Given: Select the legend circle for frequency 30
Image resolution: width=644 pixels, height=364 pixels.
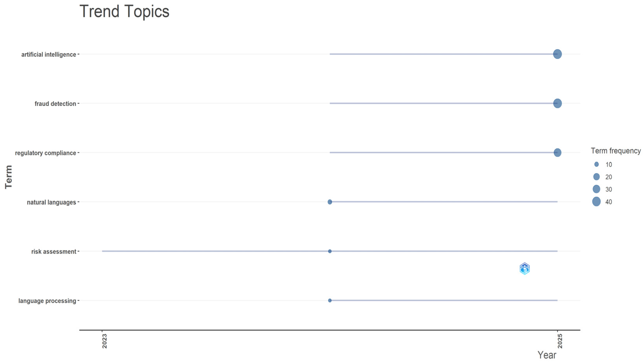Looking at the screenshot, I should tap(596, 189).
